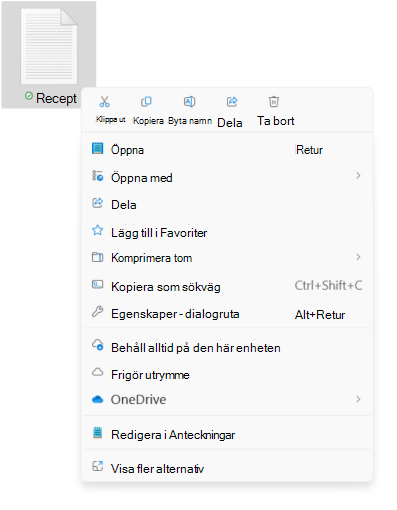Click the Recept file name label

pyautogui.click(x=56, y=99)
